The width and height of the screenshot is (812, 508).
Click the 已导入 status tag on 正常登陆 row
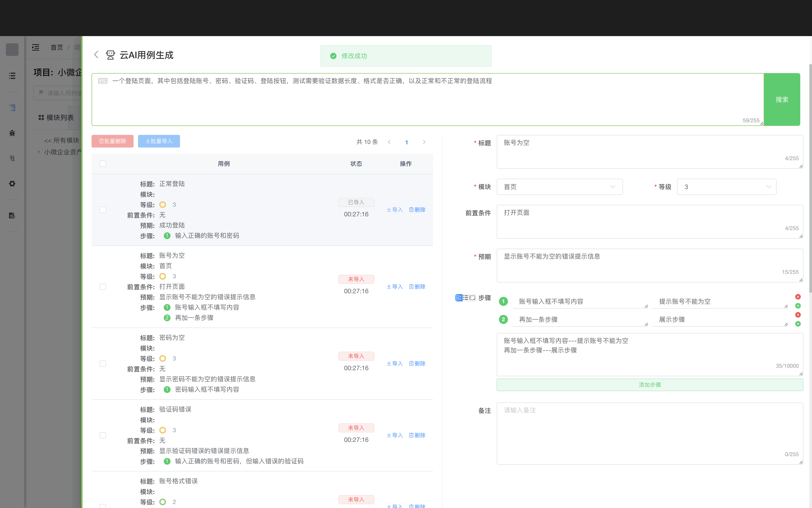pos(356,202)
